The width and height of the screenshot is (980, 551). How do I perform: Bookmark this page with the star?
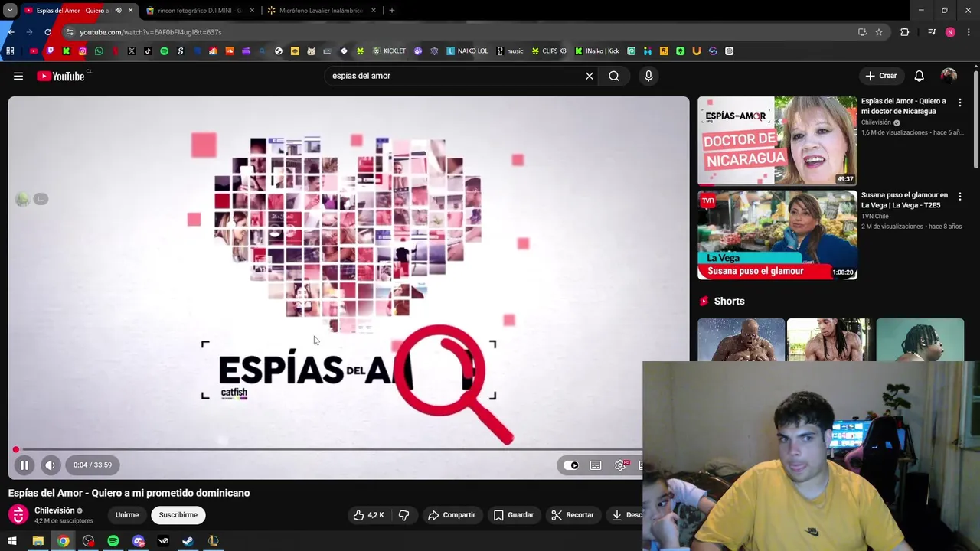coord(879,32)
